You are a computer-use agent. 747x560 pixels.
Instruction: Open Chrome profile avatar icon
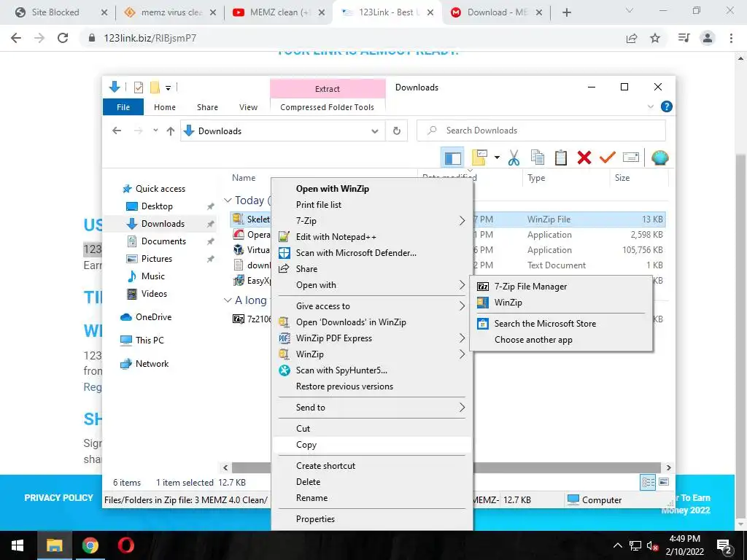(x=708, y=38)
